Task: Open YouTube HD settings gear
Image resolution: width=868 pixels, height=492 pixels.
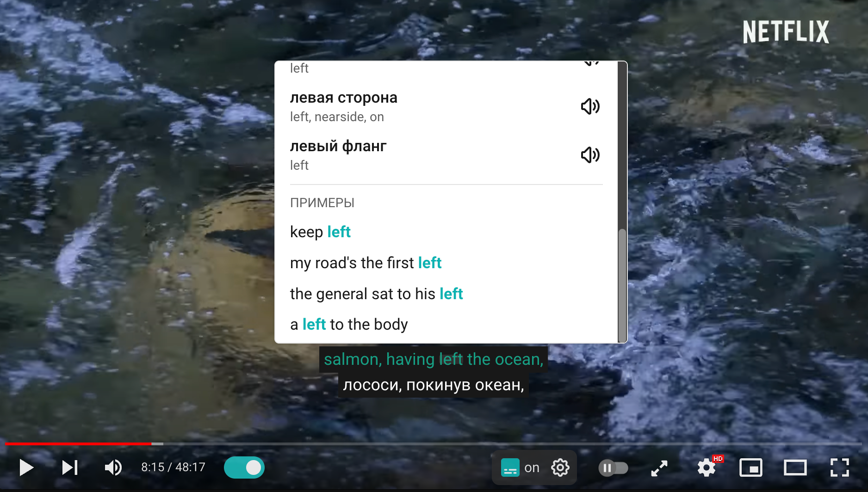Action: [x=707, y=467]
